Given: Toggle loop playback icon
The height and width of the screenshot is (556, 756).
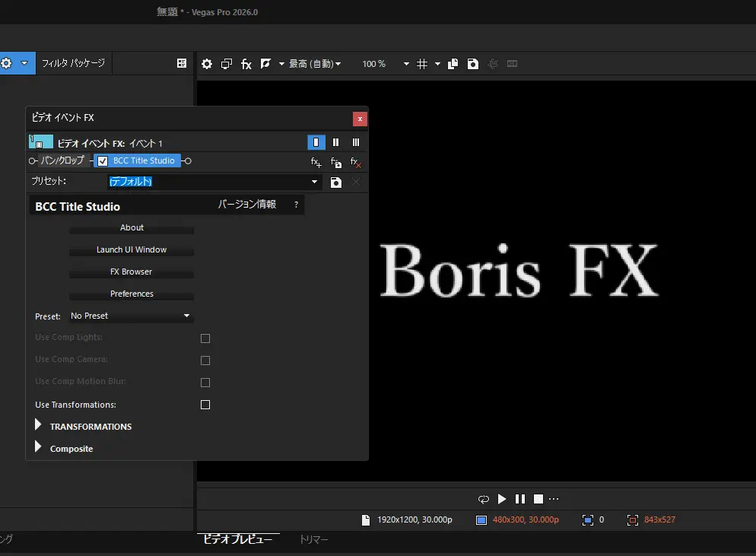Looking at the screenshot, I should point(484,499).
